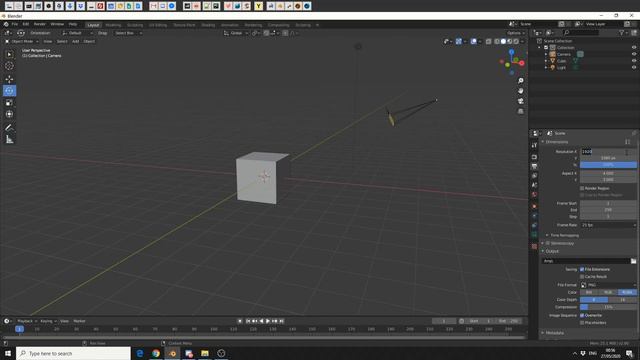The height and width of the screenshot is (360, 640).
Task: Select the Rotate tool in left toolbar
Action: coord(9,91)
